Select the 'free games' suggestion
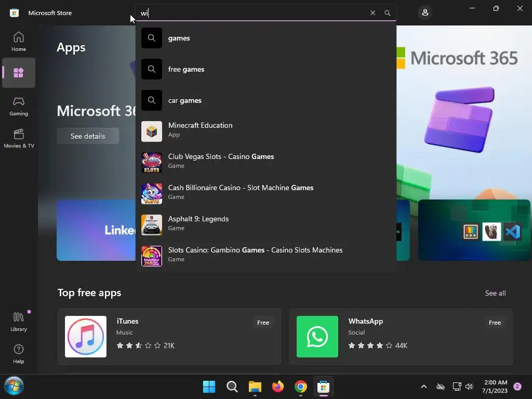Image resolution: width=532 pixels, height=399 pixels. tap(266, 69)
